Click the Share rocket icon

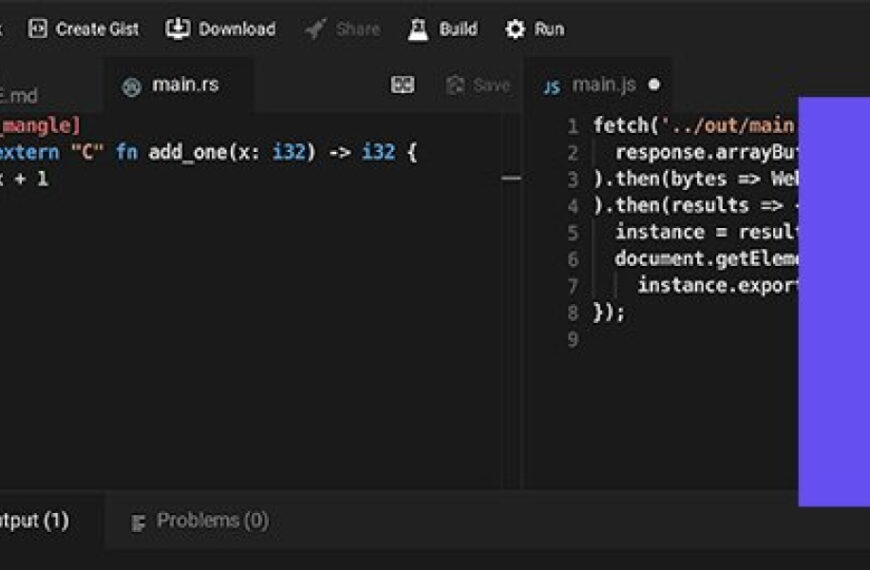[316, 29]
